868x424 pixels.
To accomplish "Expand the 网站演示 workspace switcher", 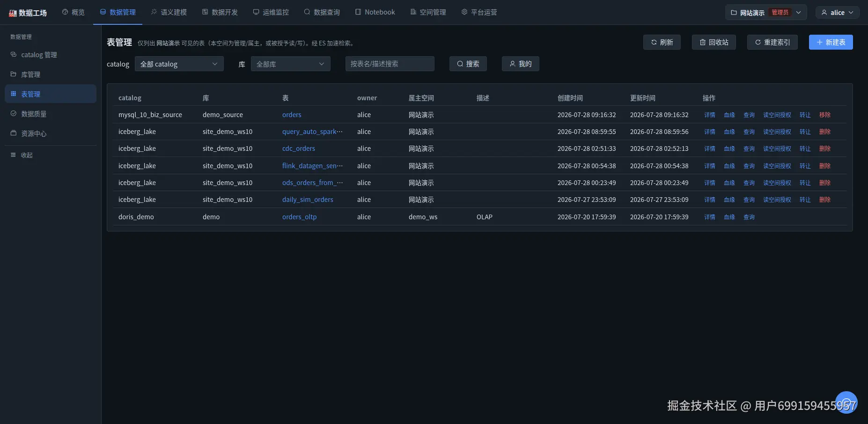I will tap(766, 13).
